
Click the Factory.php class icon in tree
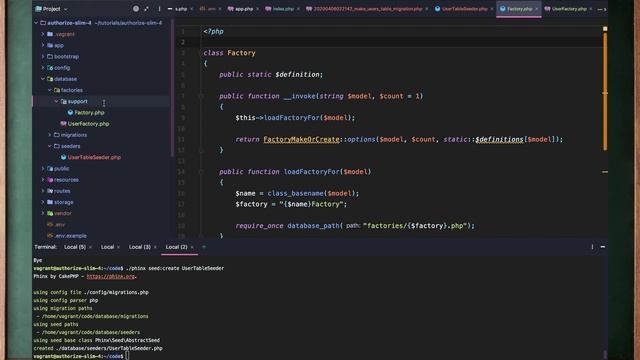(x=70, y=113)
